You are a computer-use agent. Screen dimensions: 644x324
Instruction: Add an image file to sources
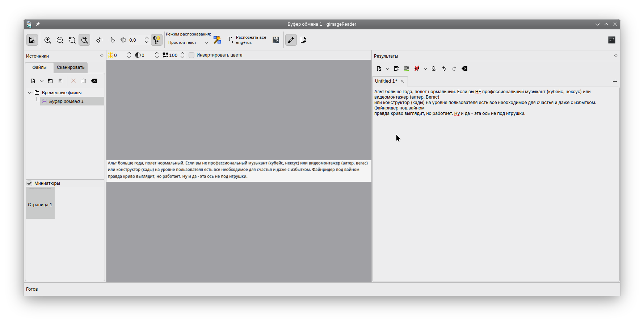tap(33, 81)
